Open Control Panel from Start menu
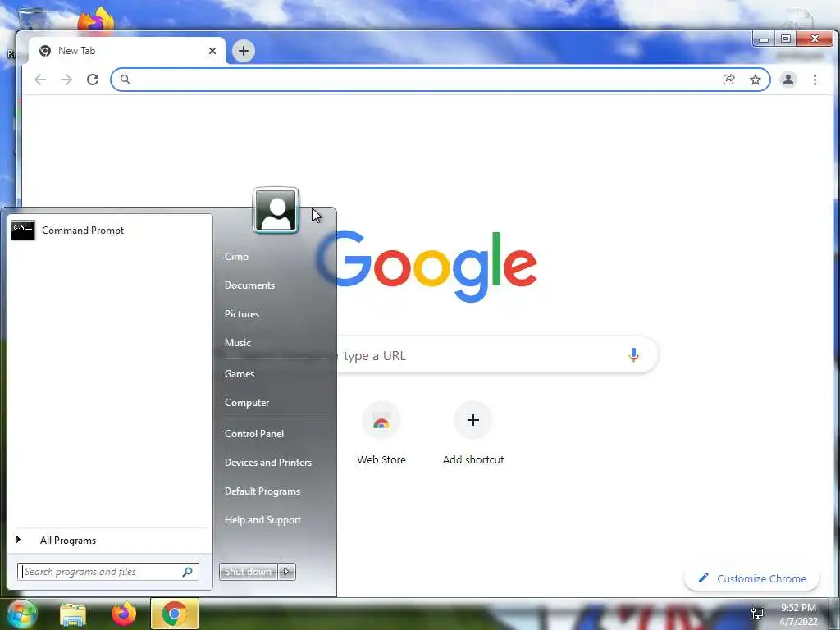 (254, 434)
